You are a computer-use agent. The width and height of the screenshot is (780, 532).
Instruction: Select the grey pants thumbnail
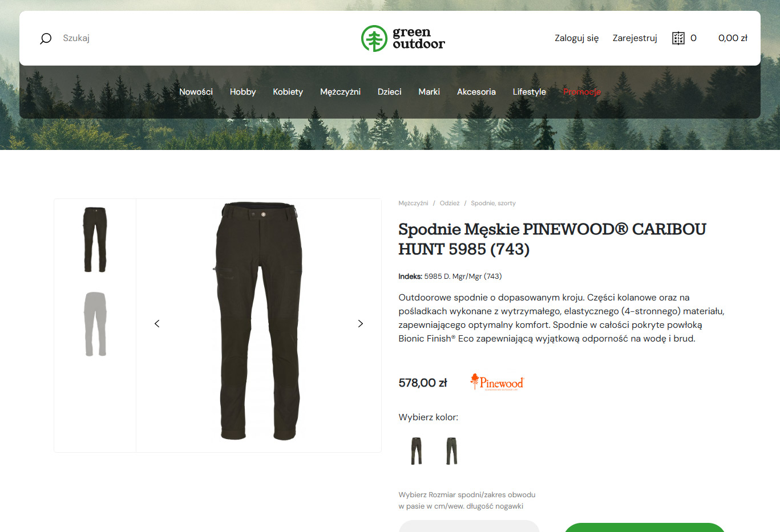95,324
